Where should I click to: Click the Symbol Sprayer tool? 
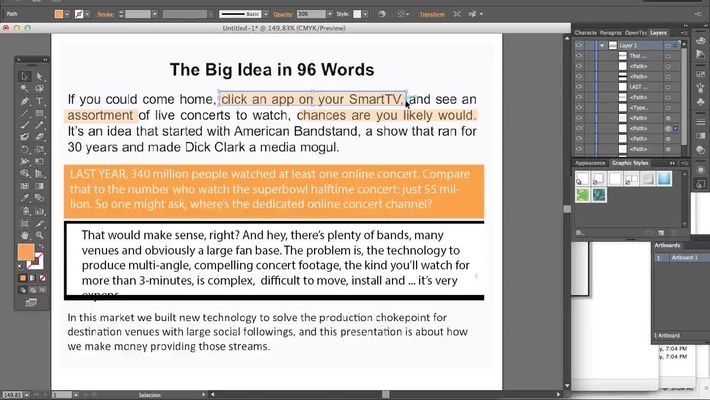24,211
